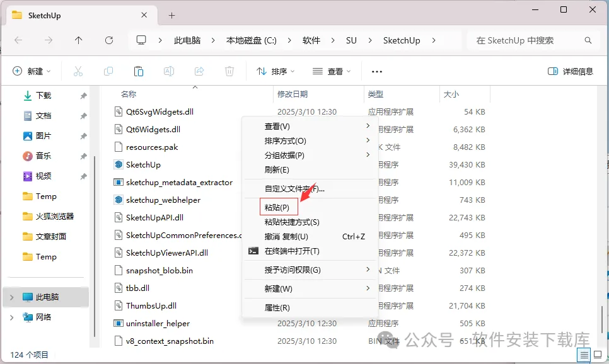Viewport: 609px width, 364px height.
Task: Click the navigation pane scrollbar
Action: coord(95,246)
